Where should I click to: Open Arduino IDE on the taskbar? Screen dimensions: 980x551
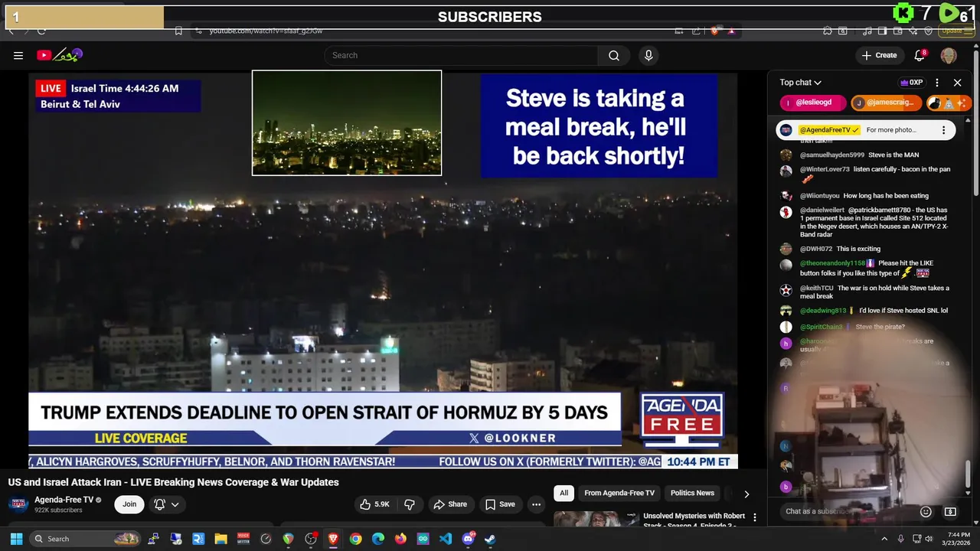(423, 539)
